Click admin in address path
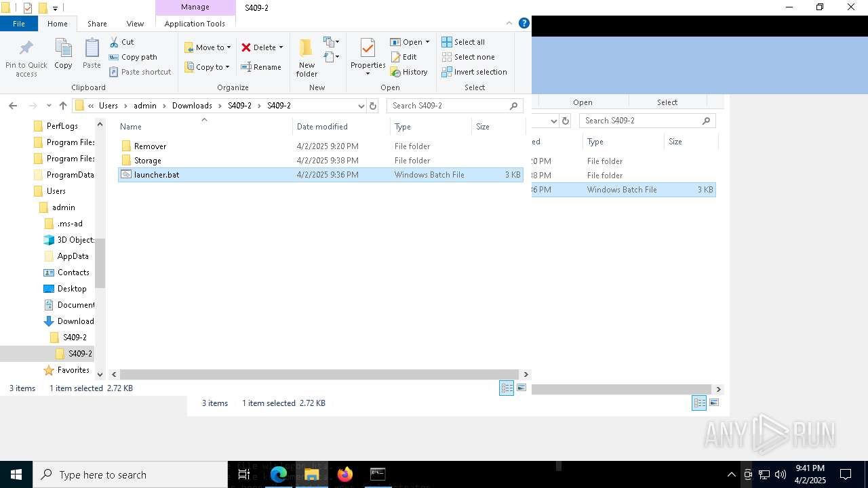 [145, 106]
